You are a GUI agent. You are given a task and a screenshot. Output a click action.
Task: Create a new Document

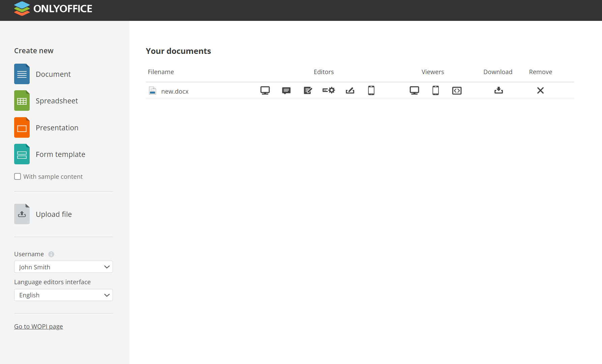tap(53, 74)
